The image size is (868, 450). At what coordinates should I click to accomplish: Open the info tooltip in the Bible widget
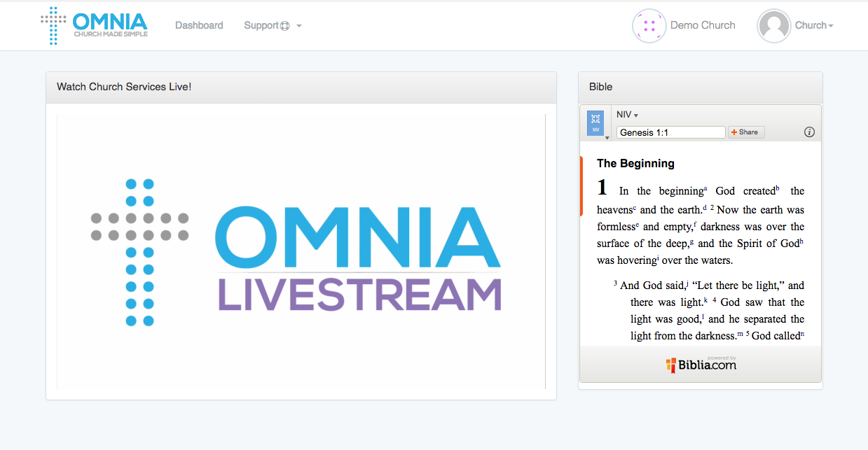809,132
